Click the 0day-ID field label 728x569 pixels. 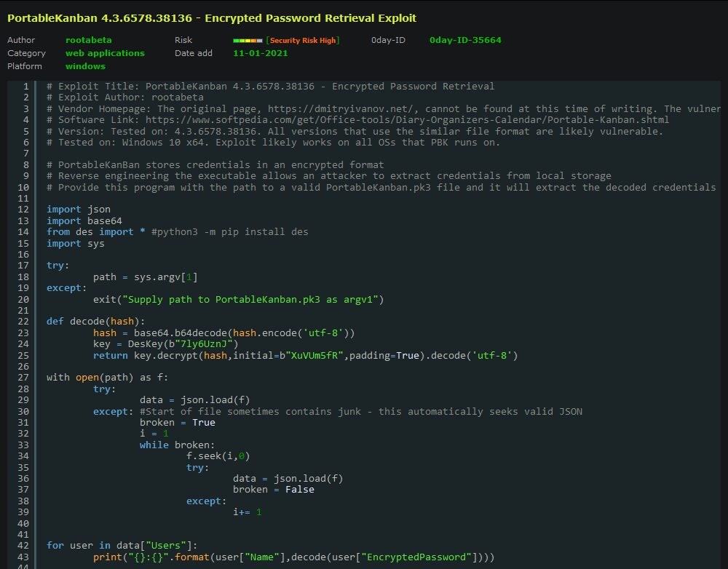[x=388, y=40]
